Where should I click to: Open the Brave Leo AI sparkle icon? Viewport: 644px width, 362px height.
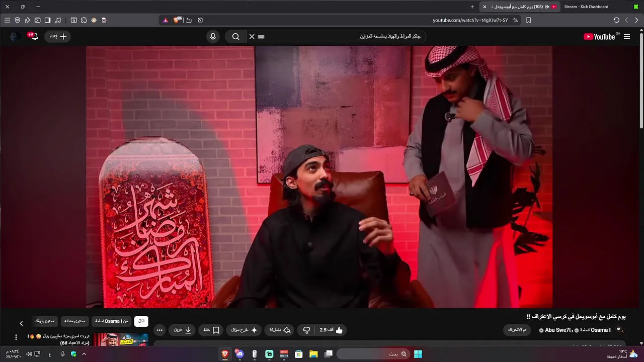27,20
